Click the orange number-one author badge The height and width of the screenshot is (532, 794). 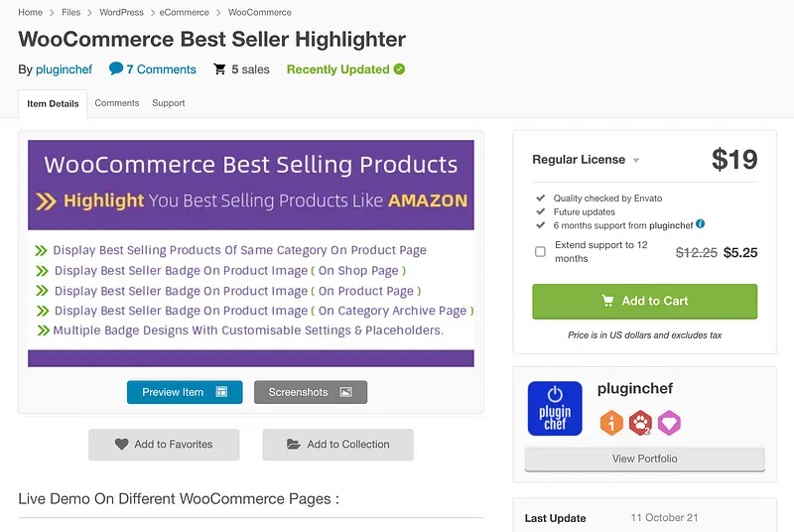pos(611,424)
